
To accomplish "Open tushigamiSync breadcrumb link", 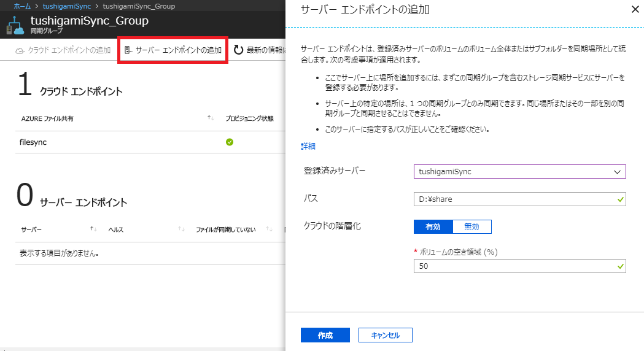I will [x=66, y=6].
